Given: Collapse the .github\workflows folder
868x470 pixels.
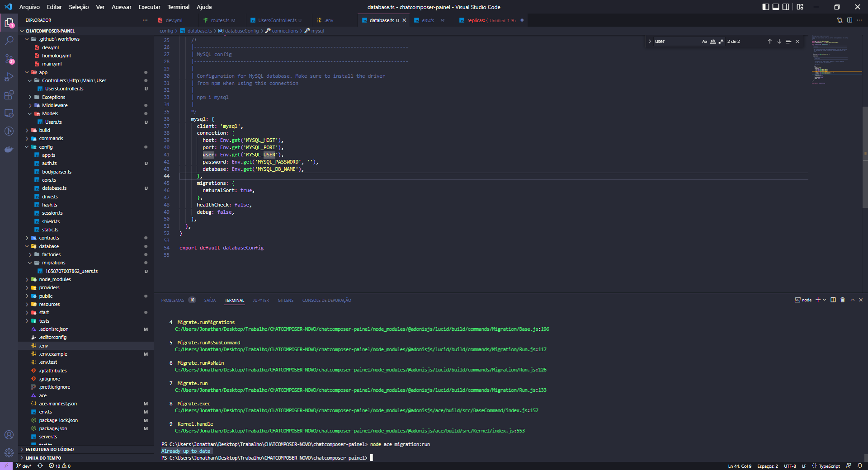Looking at the screenshot, I should pyautogui.click(x=27, y=39).
